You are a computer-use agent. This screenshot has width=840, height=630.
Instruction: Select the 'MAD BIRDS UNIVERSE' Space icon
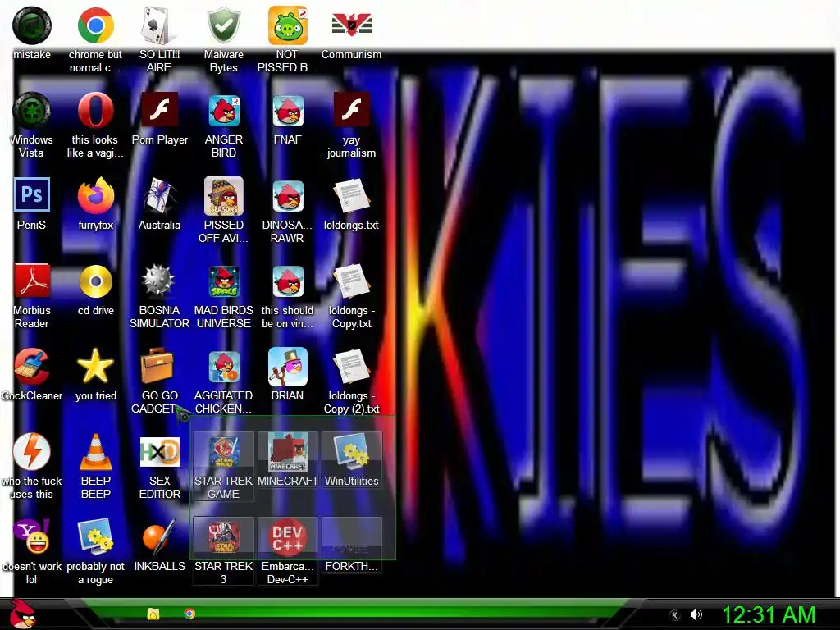point(224,281)
